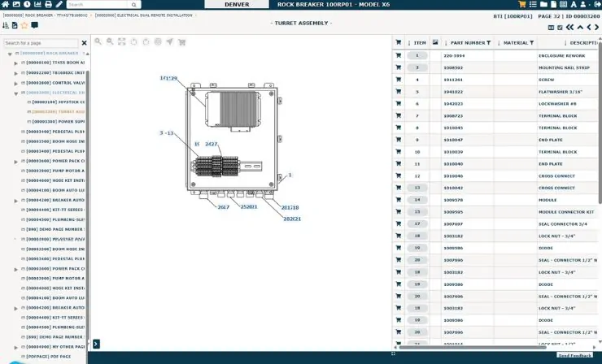Click the image column header icon
This screenshot has width=602, height=364.
click(x=435, y=42)
